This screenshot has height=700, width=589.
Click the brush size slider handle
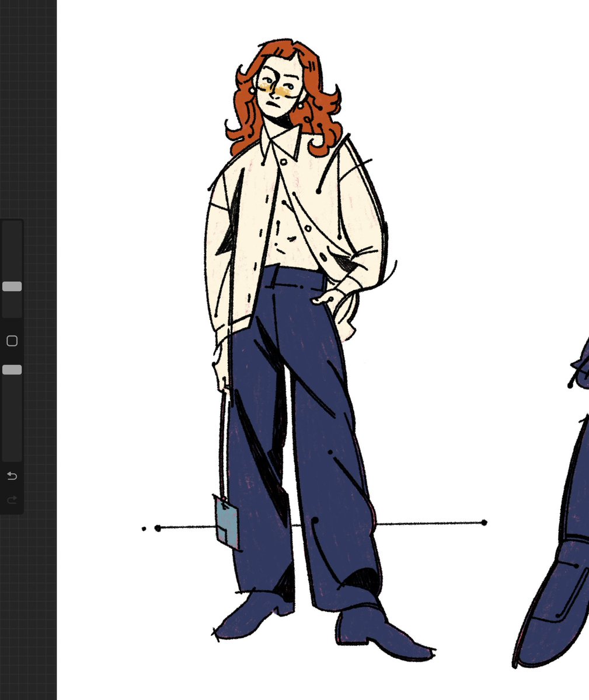[12, 286]
